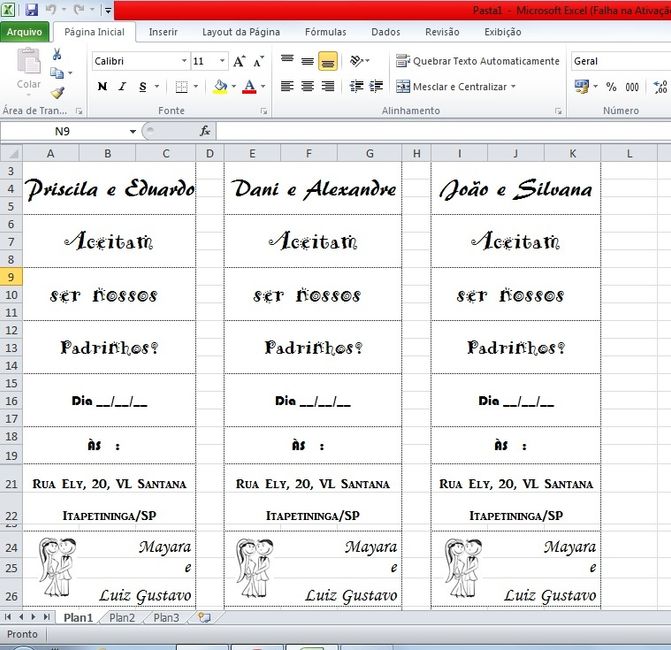Click the increase indent icon
The height and width of the screenshot is (650, 671).
pyautogui.click(x=376, y=86)
